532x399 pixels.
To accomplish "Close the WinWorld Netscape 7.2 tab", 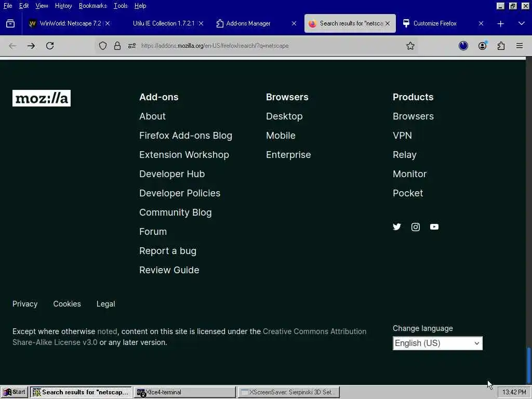I will [108, 23].
